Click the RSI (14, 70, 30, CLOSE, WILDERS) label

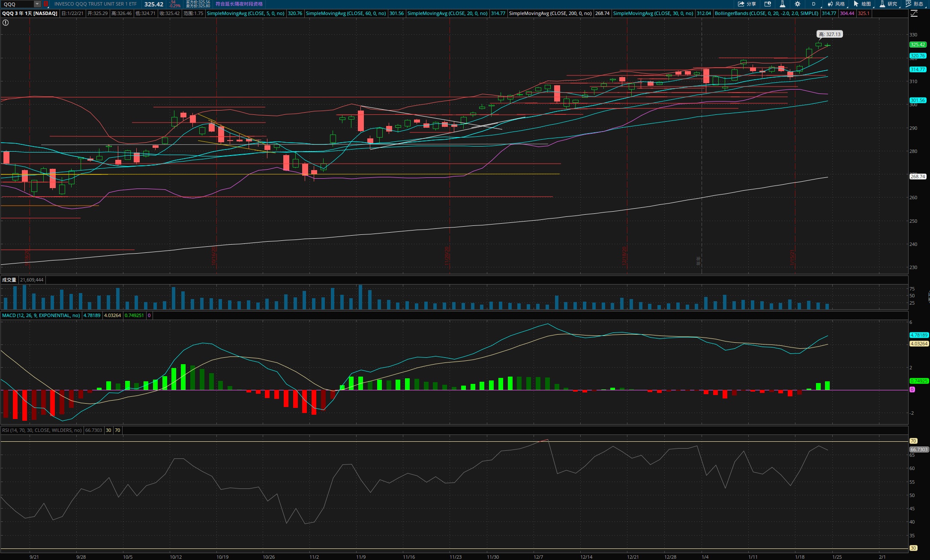[x=42, y=430]
